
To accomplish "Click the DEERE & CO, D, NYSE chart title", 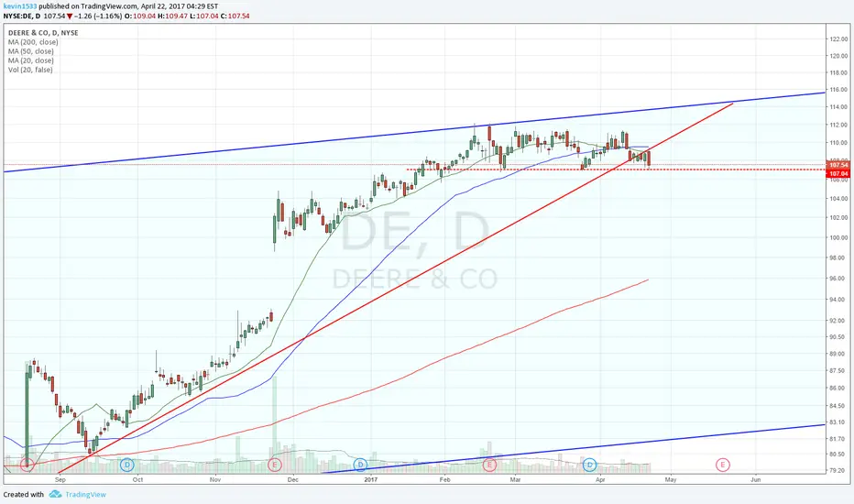I will (43, 33).
